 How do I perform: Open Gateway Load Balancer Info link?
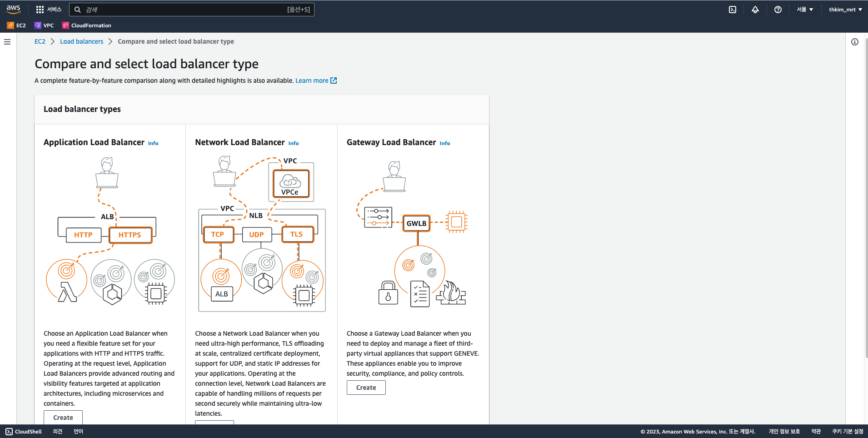click(x=445, y=143)
